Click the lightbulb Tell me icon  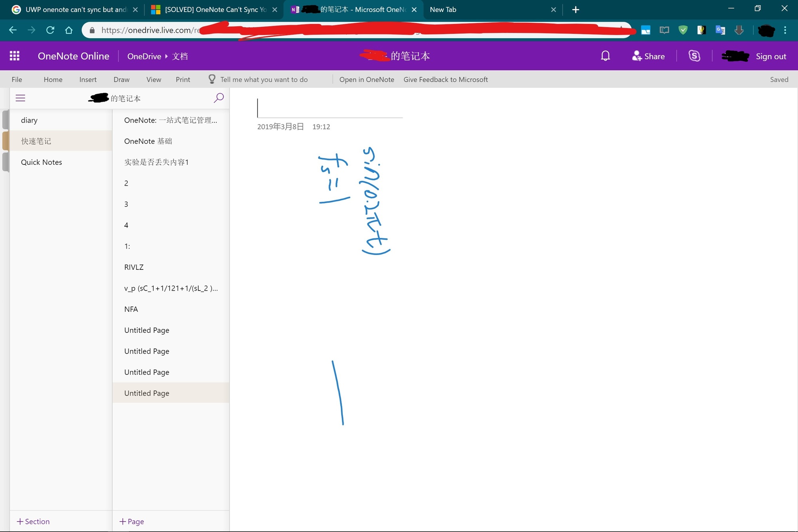(212, 79)
